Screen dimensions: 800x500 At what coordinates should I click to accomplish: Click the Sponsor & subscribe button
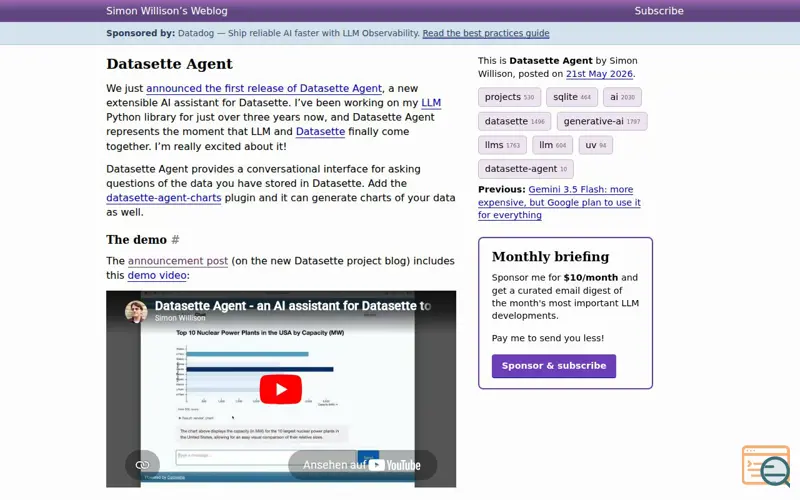(554, 366)
